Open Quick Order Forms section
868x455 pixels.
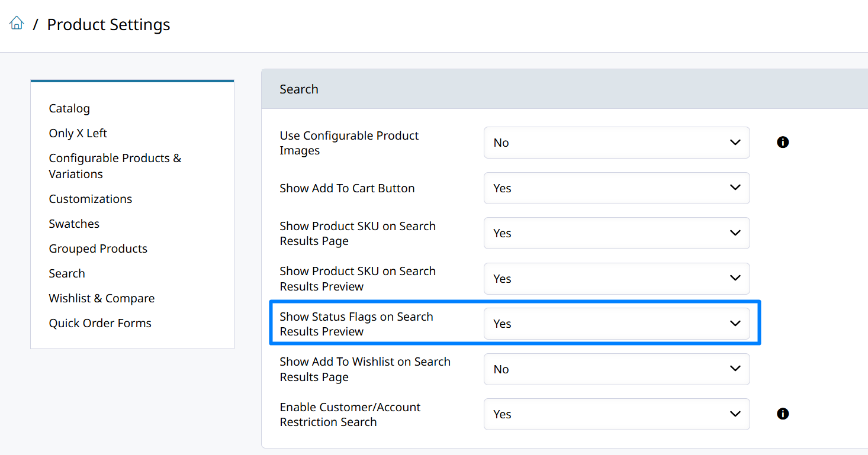coord(100,323)
